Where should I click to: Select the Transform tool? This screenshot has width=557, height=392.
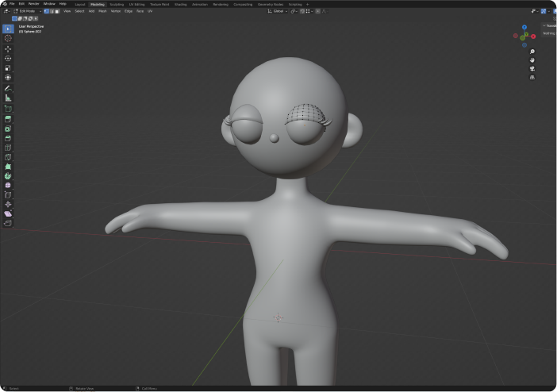(8, 78)
